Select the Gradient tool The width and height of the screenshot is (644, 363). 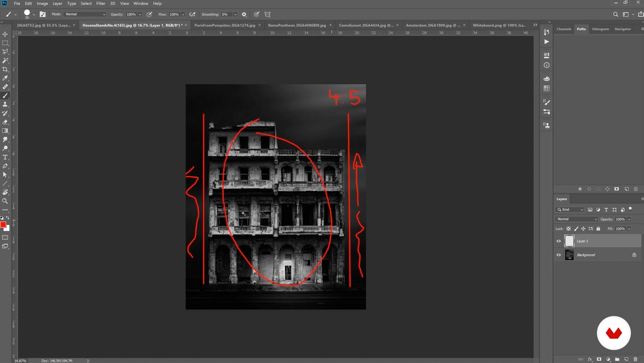coord(5,131)
